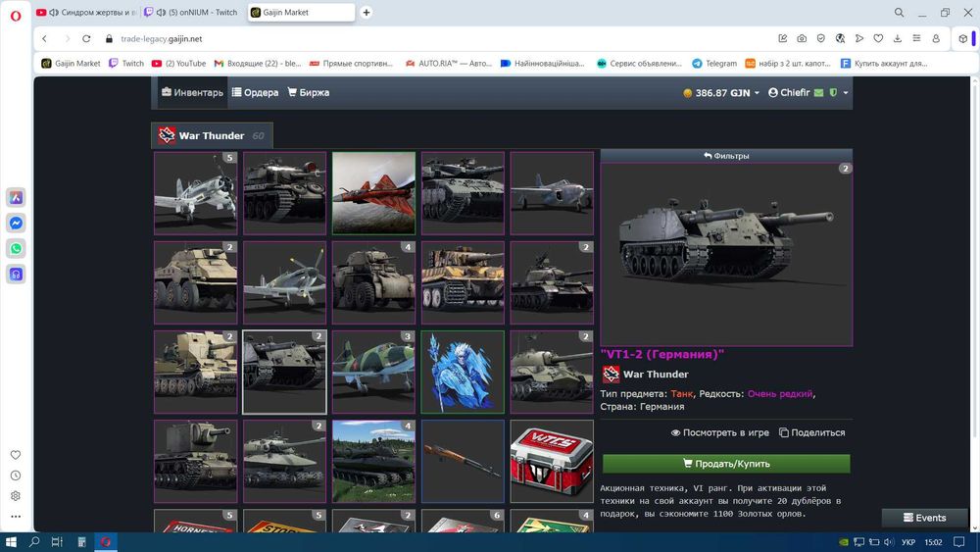Select blue ice figure decal thumbnail
Screen dimensions: 980x552
tap(463, 372)
